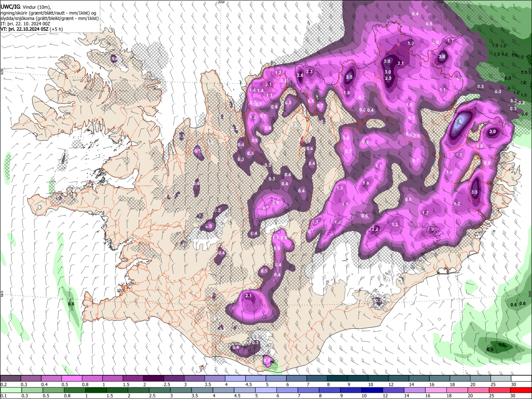
Task: Click the 'UWC/IG: Vindur (10m),' title text
Action: 25,7
